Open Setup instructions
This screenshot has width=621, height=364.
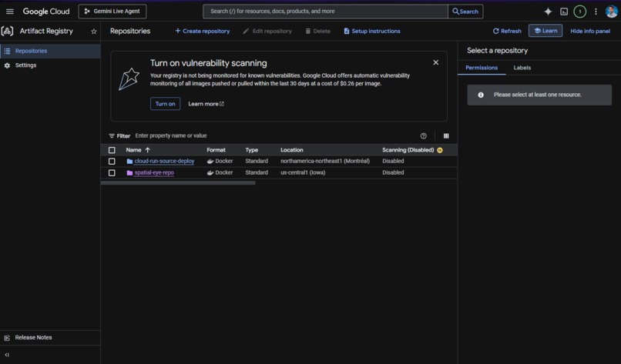coord(372,31)
